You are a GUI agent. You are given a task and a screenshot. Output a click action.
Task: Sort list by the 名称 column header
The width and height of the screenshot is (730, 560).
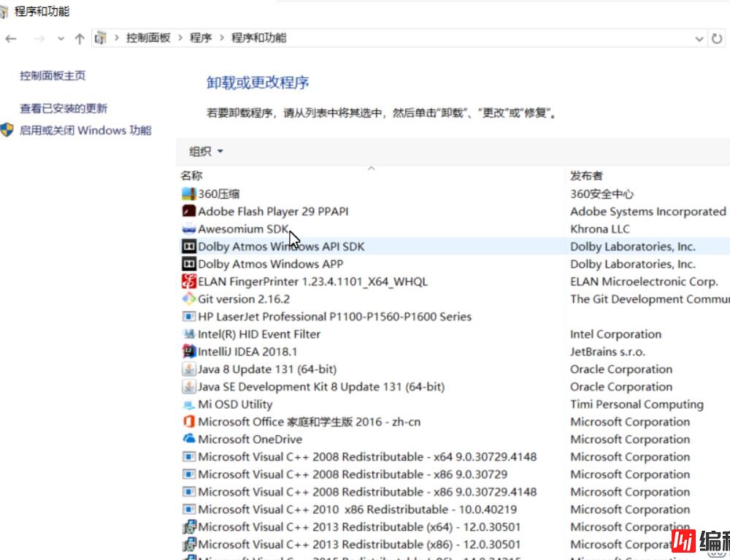[x=191, y=175]
